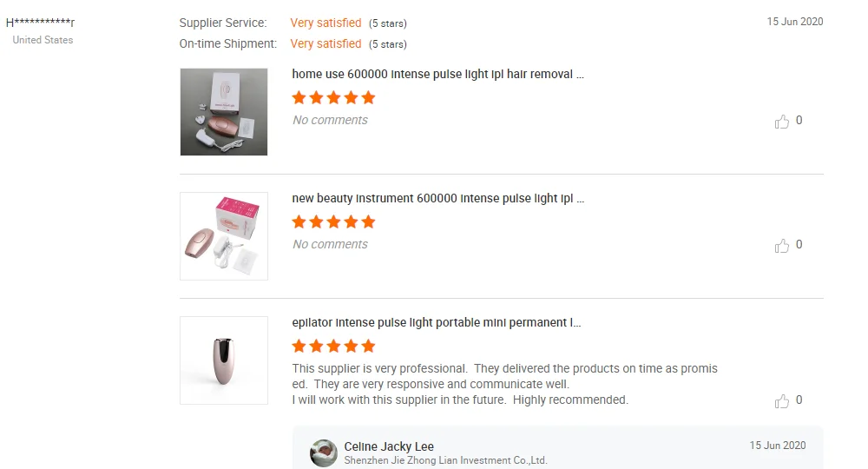This screenshot has height=469, width=868.
Task: Click thumbs-up on the epilator review
Action: click(x=782, y=401)
